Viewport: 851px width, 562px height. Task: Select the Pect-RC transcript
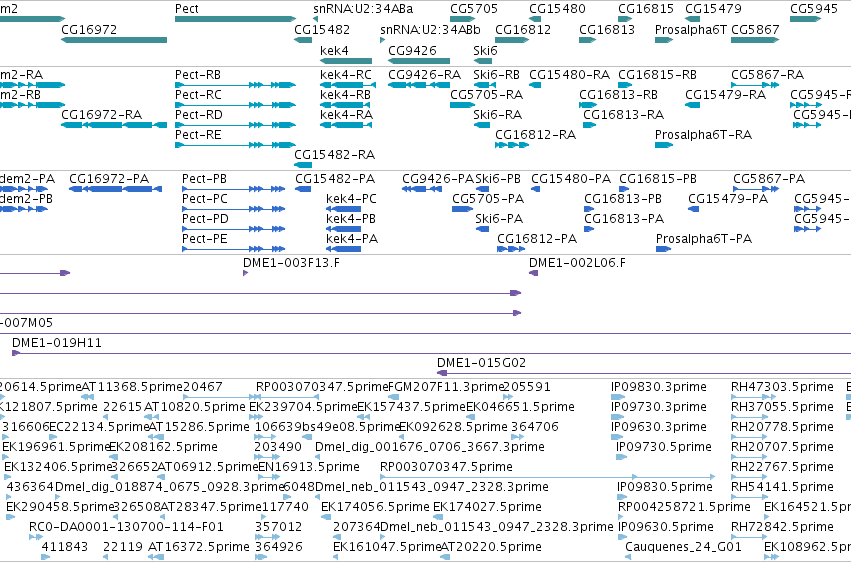236,105
